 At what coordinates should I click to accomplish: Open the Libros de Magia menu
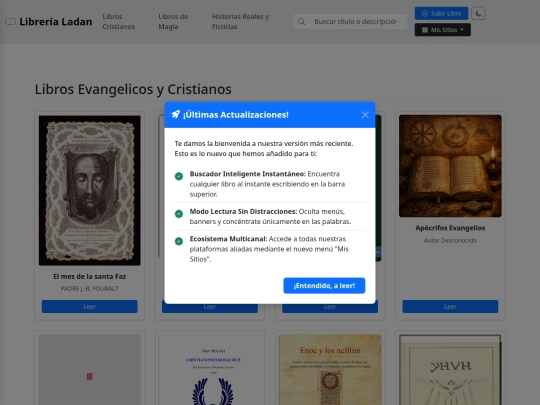(173, 21)
